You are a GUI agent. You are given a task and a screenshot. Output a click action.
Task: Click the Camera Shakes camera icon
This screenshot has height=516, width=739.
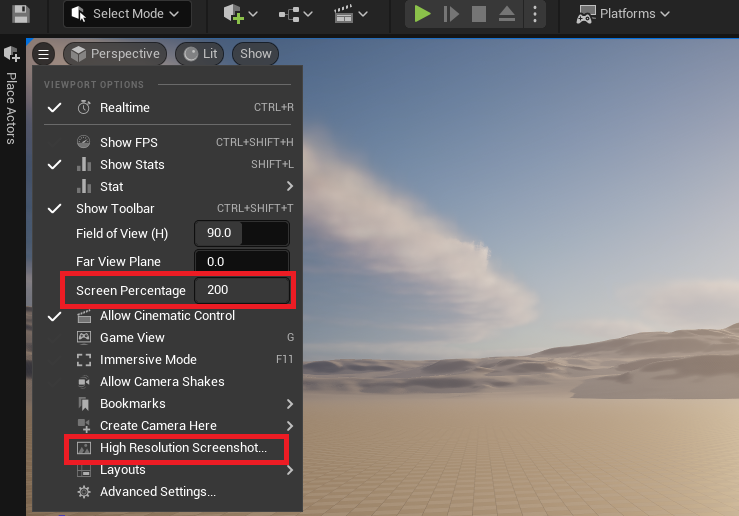coord(84,382)
